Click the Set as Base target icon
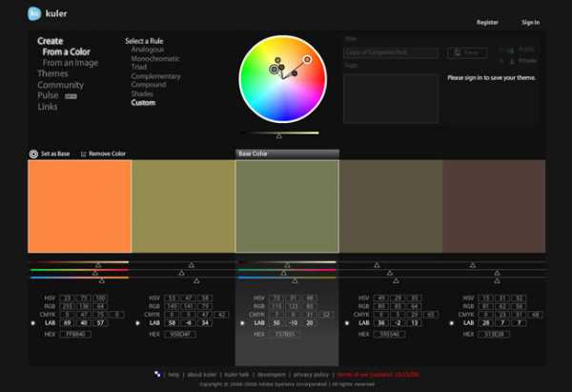This screenshot has width=572, height=392. (33, 153)
